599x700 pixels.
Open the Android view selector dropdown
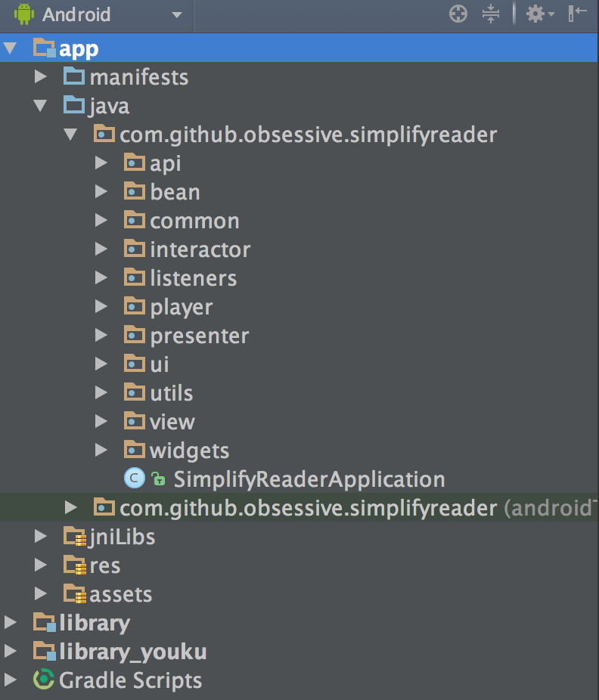tap(176, 14)
